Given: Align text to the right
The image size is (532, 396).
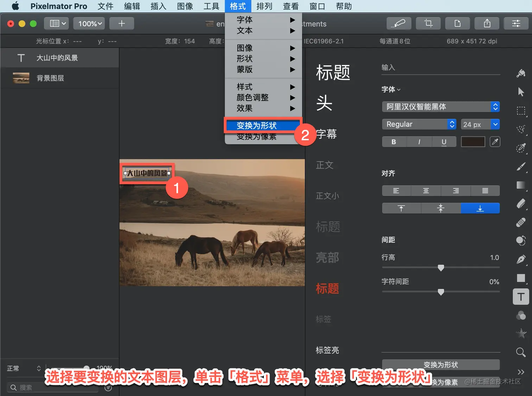Looking at the screenshot, I should pyautogui.click(x=456, y=191).
